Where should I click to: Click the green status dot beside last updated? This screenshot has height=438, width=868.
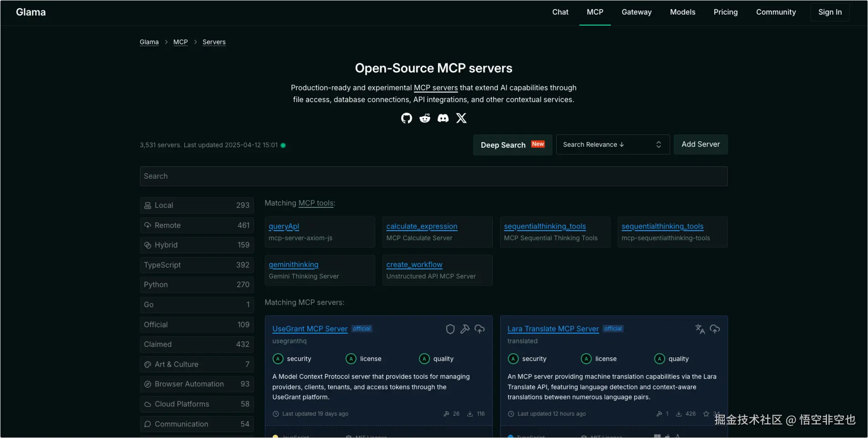pyautogui.click(x=283, y=145)
